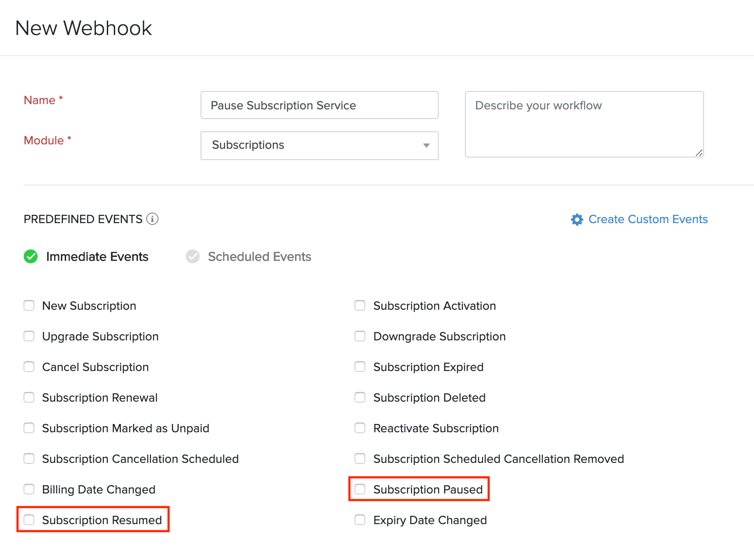
Task: Enable the Subscription Resumed event
Action: click(x=29, y=520)
